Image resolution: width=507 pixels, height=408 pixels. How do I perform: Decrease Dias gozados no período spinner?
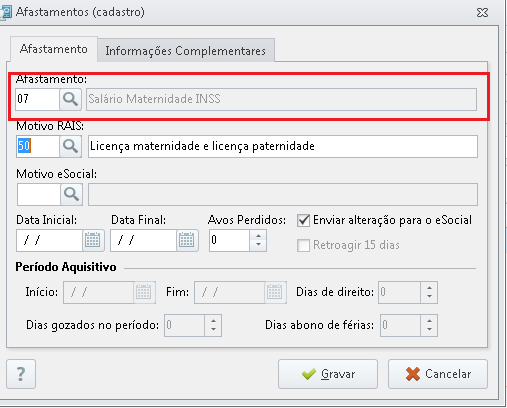[213, 330]
